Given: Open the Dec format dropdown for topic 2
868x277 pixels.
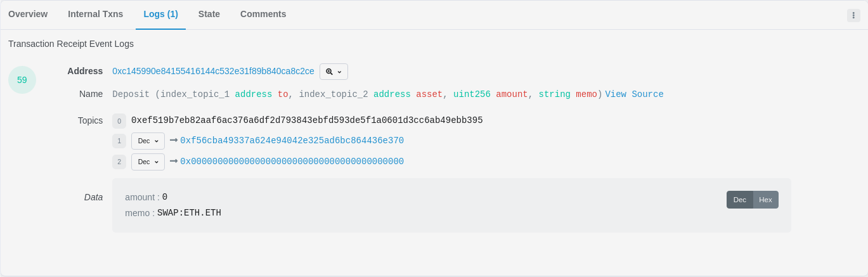Looking at the screenshot, I should point(148,162).
